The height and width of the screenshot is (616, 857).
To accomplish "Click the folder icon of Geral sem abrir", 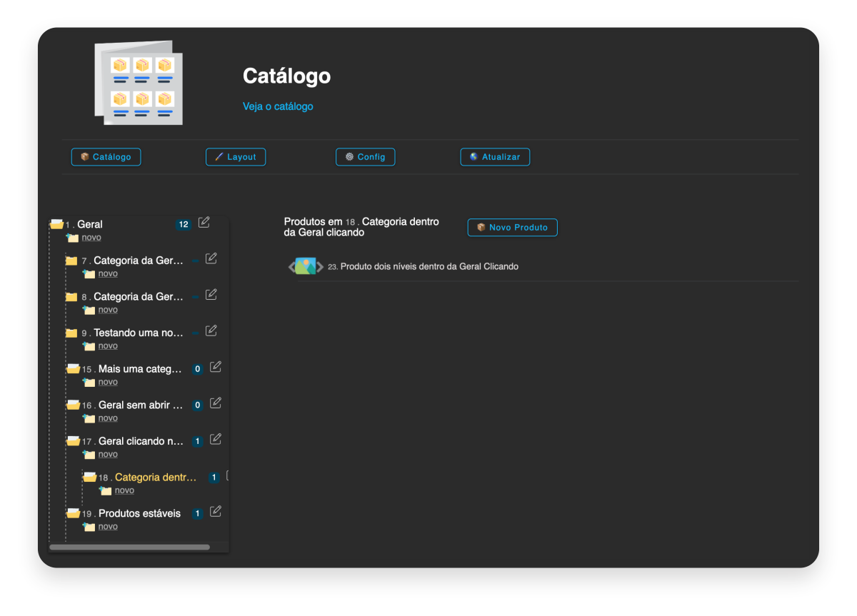I will point(73,404).
